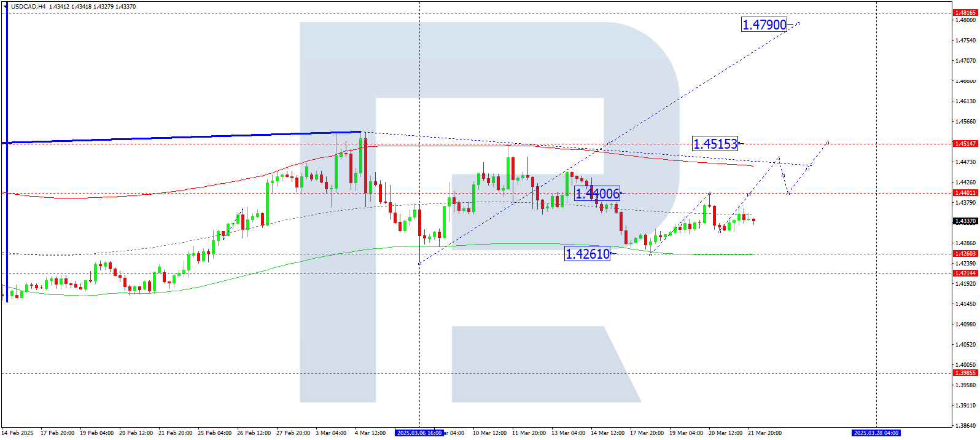This screenshot has width=980, height=440.
Task: Click the red 1.45147 price axis tag
Action: pos(964,144)
